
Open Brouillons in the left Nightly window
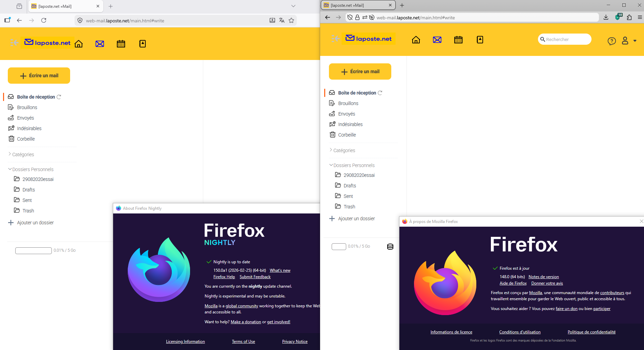(27, 107)
